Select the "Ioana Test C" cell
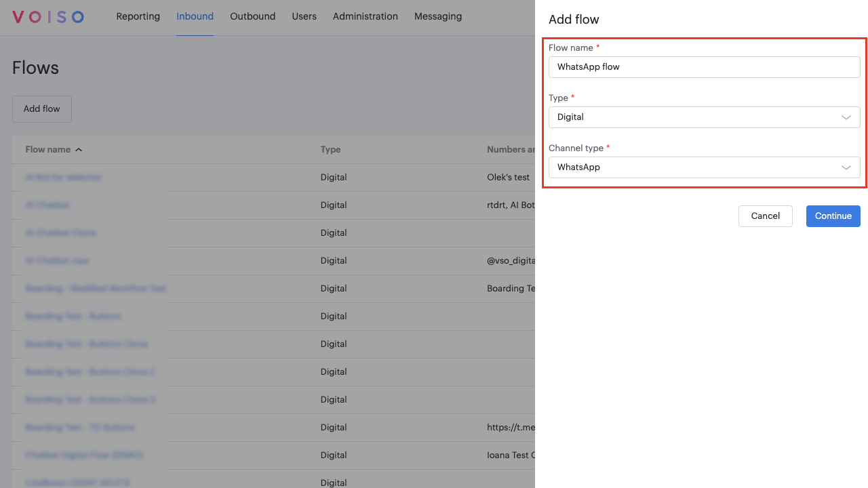The image size is (868, 488). pyautogui.click(x=511, y=455)
